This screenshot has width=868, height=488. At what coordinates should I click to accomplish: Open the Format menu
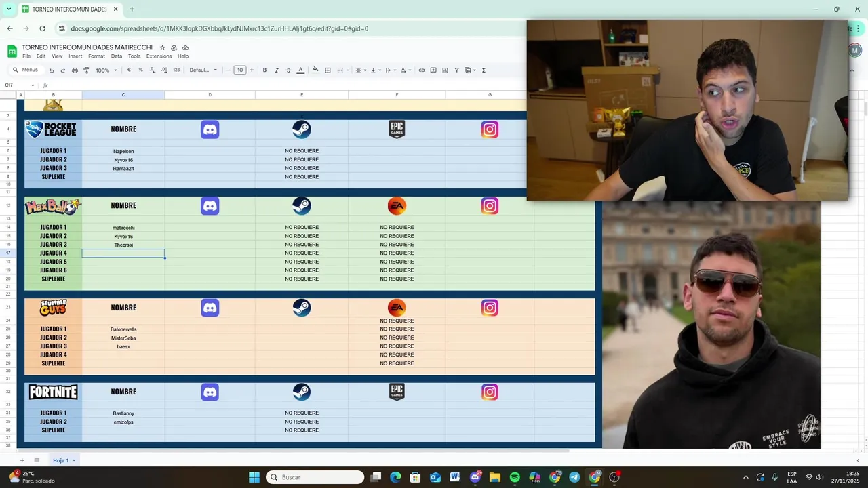point(96,56)
